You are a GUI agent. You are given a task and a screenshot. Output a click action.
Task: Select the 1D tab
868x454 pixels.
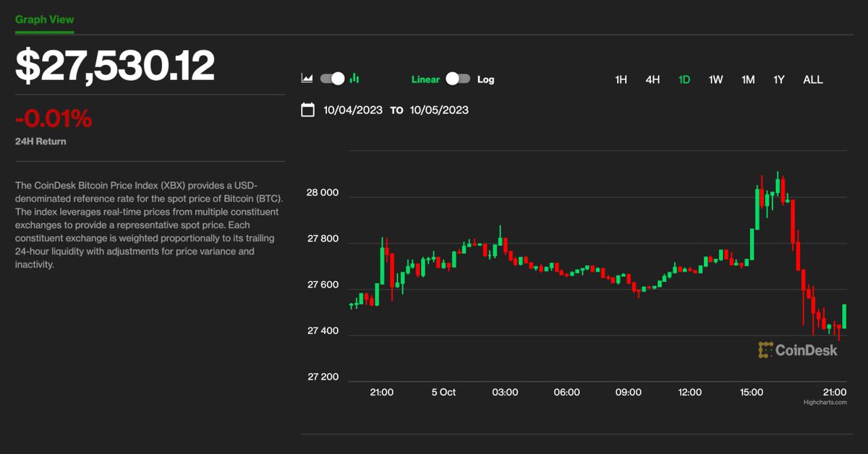684,80
